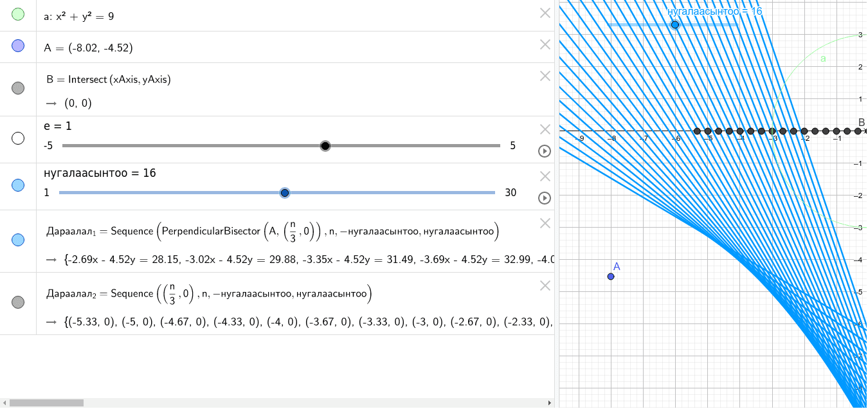
Task: Select the B = Intersect(xAxis, yAxis) definition
Action: (x=109, y=80)
